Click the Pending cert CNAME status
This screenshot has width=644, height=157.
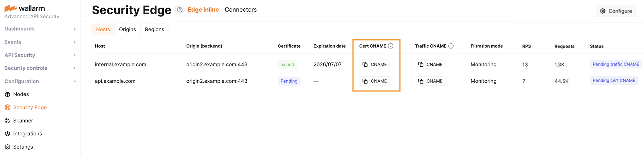pyautogui.click(x=614, y=80)
